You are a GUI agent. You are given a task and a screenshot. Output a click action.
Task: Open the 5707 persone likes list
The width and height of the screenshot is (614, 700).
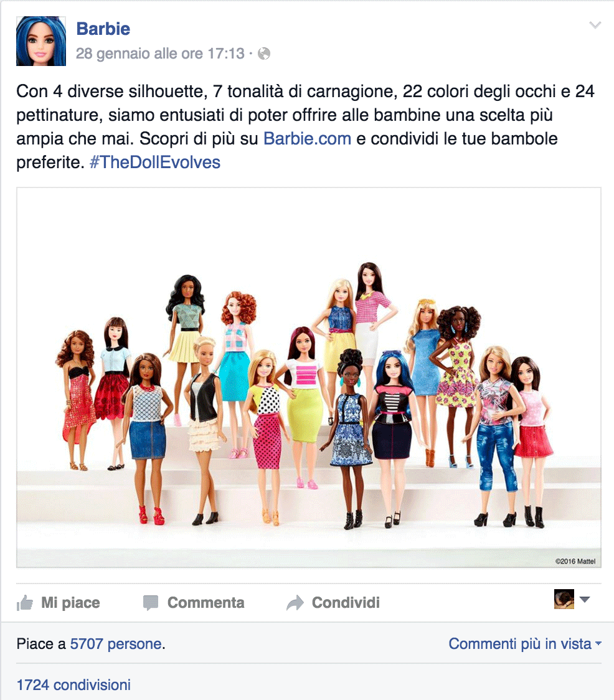(x=116, y=644)
